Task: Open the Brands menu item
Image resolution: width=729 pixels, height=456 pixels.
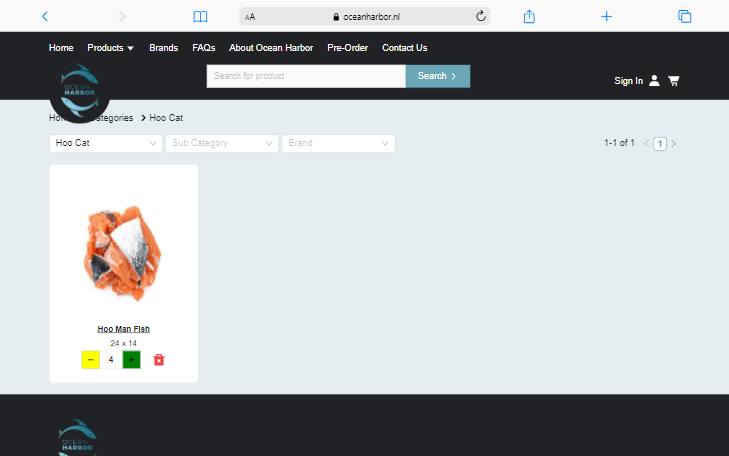Action: point(164,48)
